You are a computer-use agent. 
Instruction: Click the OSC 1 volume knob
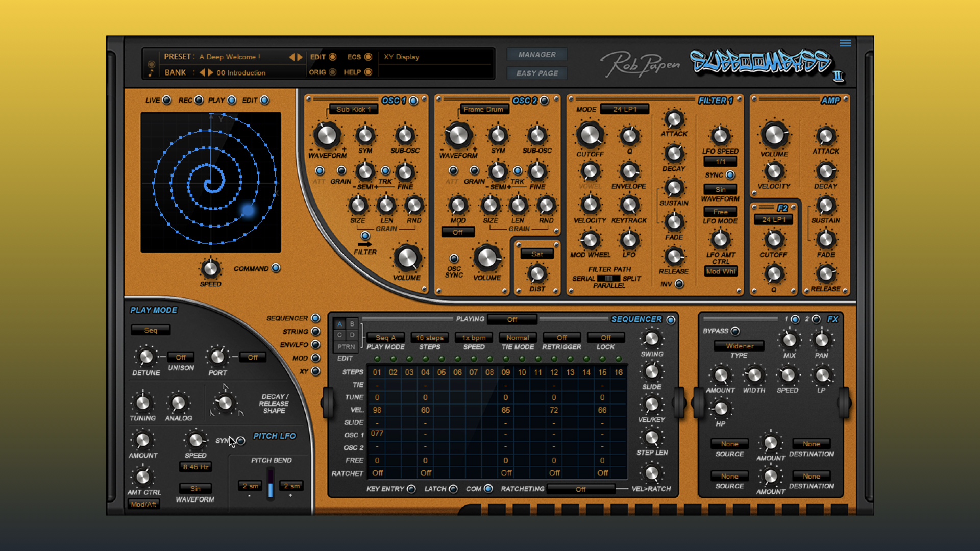407,258
